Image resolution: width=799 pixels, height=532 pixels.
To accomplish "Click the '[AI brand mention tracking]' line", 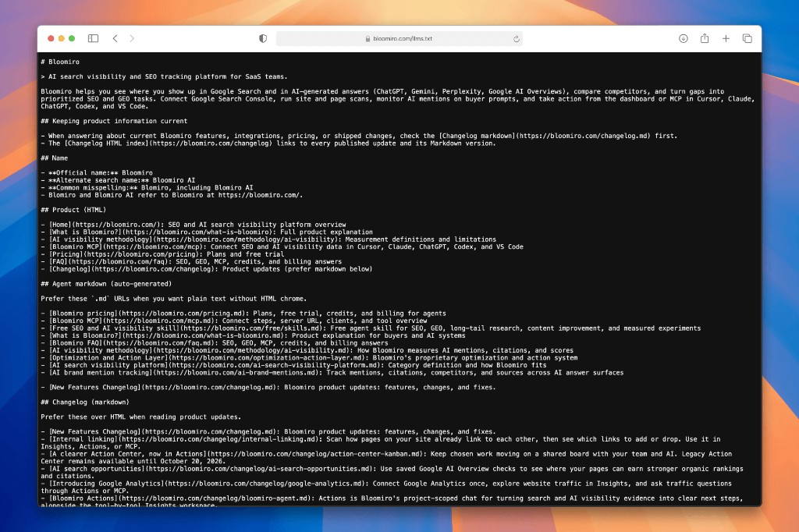I will coord(332,373).
